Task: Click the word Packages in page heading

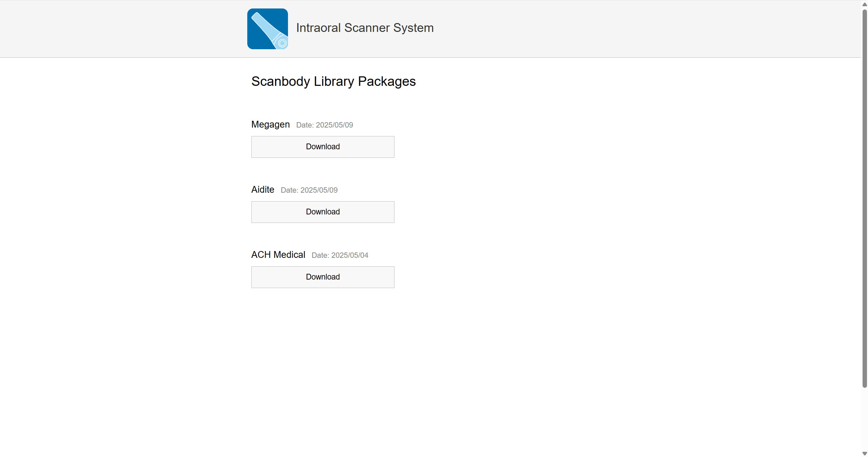Action: 387,81
